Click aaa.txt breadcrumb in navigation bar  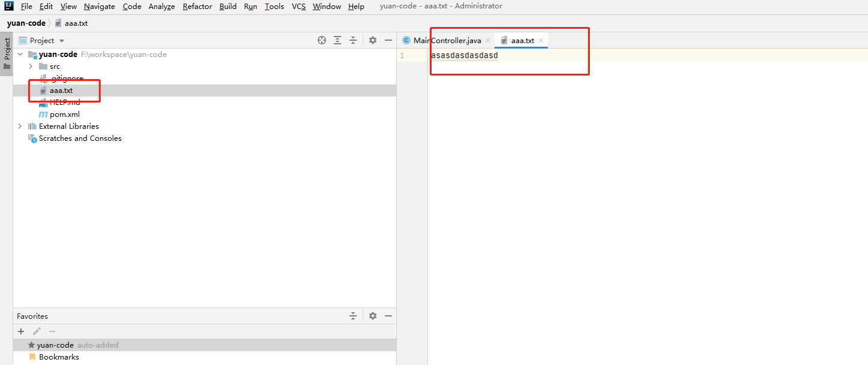71,23
